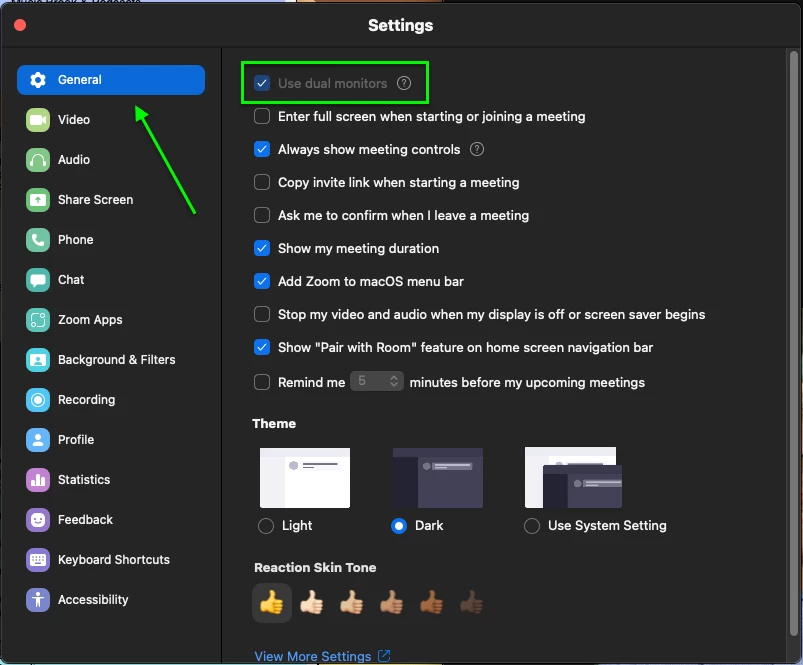This screenshot has height=665, width=803.
Task: Click the Dark theme preview thumbnail
Action: point(438,478)
